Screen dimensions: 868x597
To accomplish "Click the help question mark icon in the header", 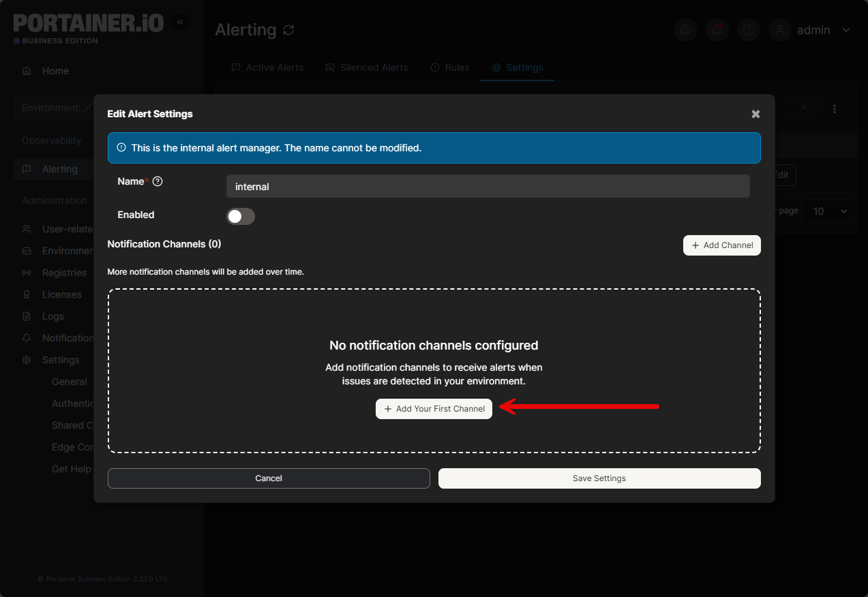I will [749, 30].
